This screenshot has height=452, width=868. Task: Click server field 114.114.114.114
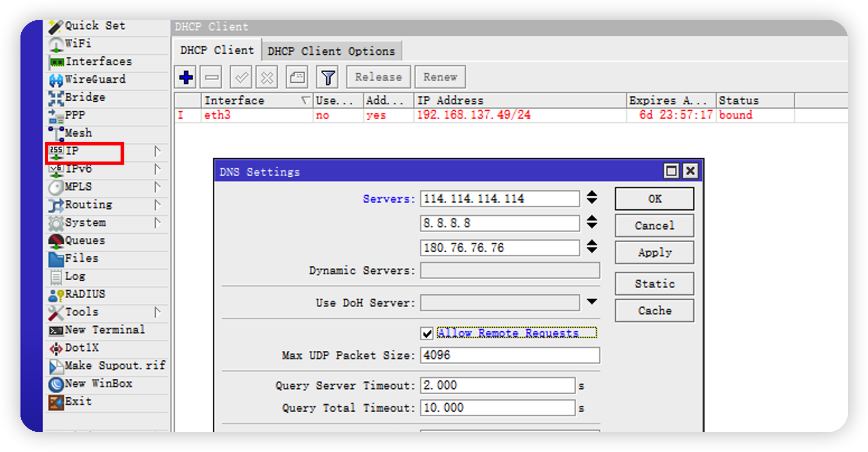500,199
